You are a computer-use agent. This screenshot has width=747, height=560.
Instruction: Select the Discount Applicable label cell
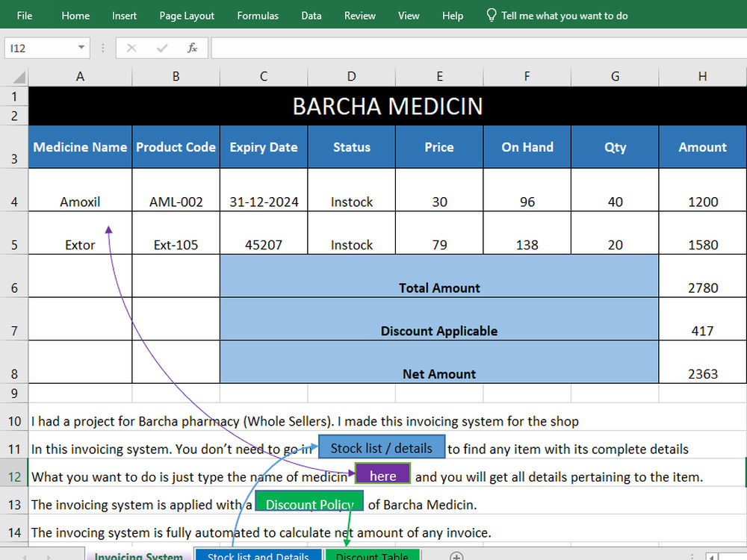(x=439, y=319)
